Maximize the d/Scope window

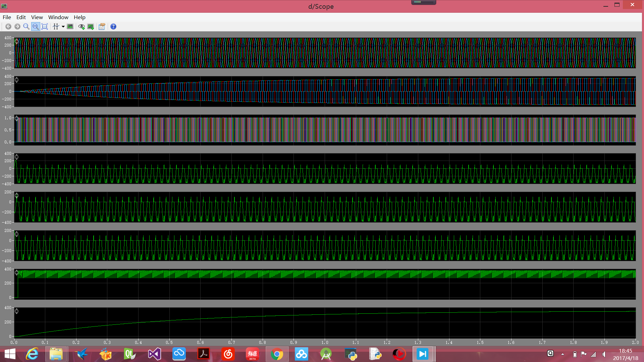(x=617, y=5)
